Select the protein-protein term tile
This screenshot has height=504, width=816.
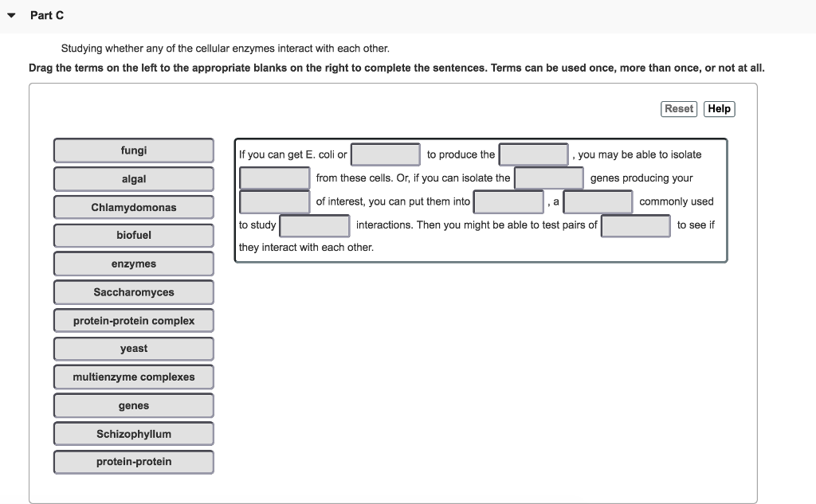point(133,462)
